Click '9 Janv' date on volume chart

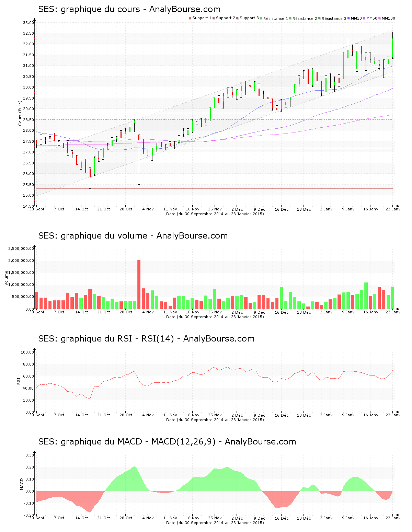pyautogui.click(x=348, y=312)
